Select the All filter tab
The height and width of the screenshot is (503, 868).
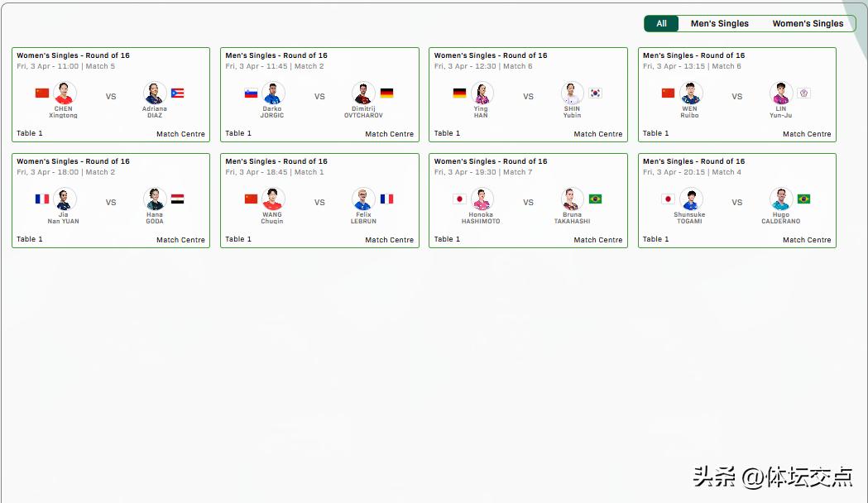(x=661, y=23)
